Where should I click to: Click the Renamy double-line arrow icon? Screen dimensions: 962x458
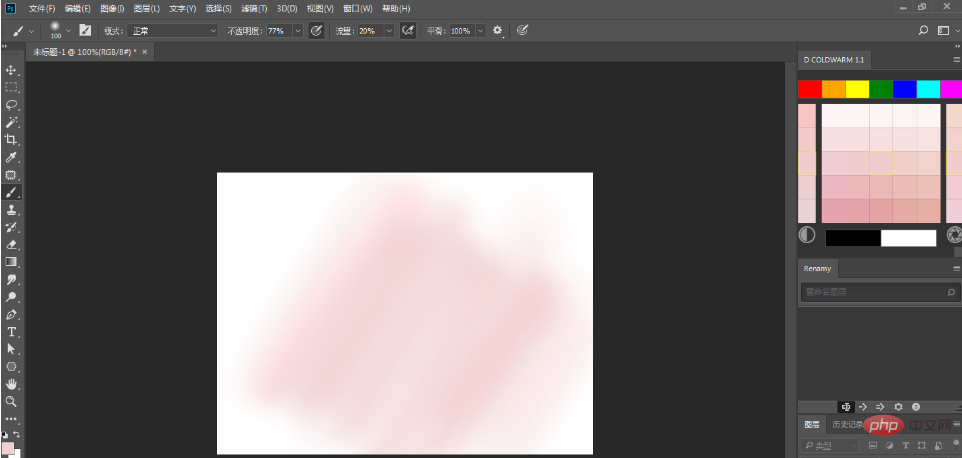point(880,406)
